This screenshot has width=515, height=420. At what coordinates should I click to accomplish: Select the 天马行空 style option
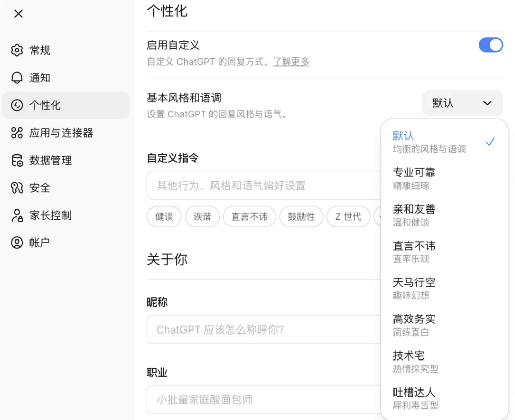pos(444,289)
